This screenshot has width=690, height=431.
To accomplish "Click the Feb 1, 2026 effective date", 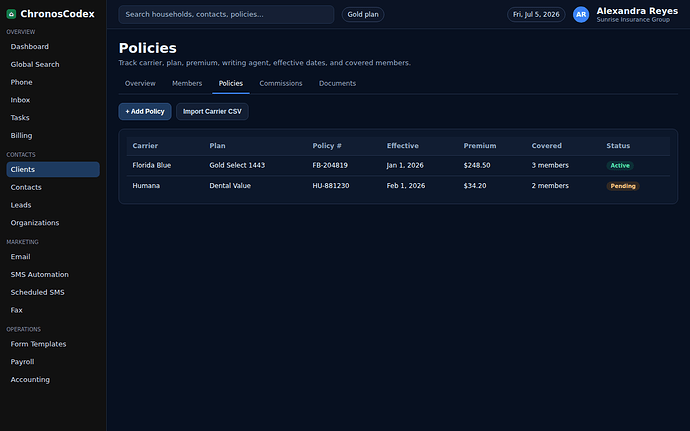I will coord(406,186).
